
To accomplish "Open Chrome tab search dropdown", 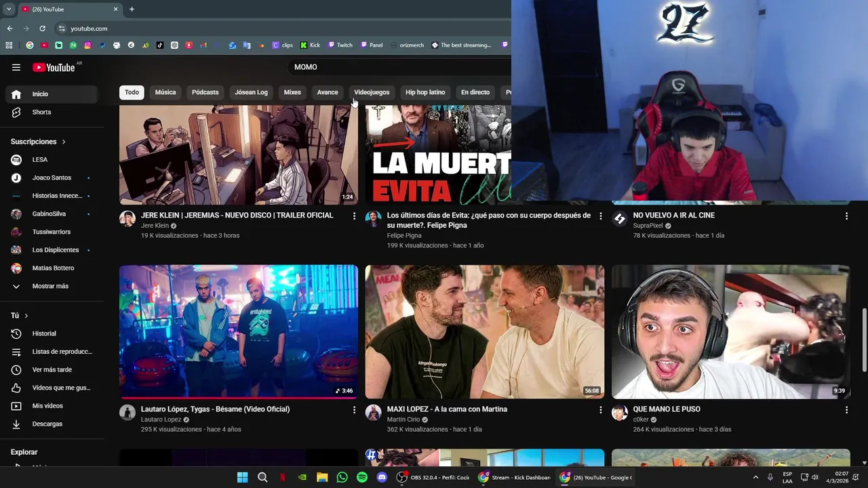I will point(9,9).
